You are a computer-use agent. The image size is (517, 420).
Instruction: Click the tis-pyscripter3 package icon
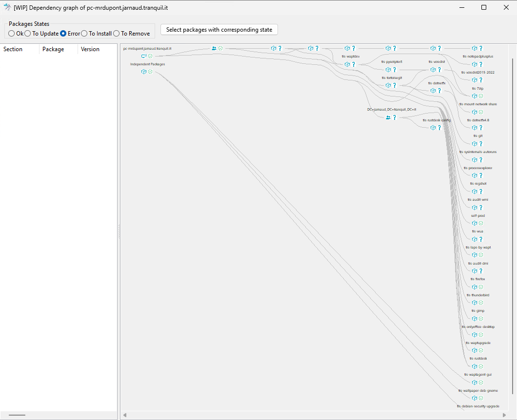click(388, 70)
